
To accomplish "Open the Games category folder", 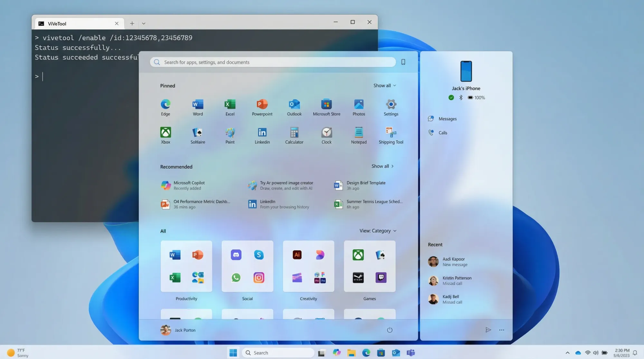I will point(369,266).
